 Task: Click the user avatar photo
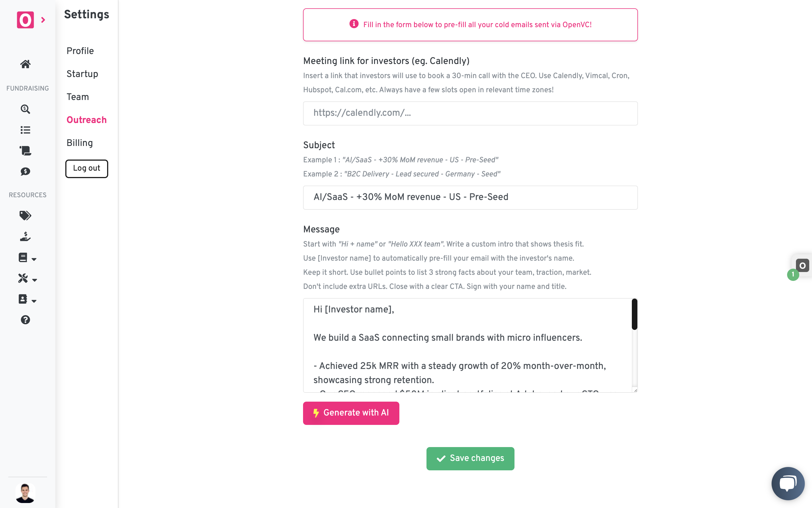click(25, 493)
